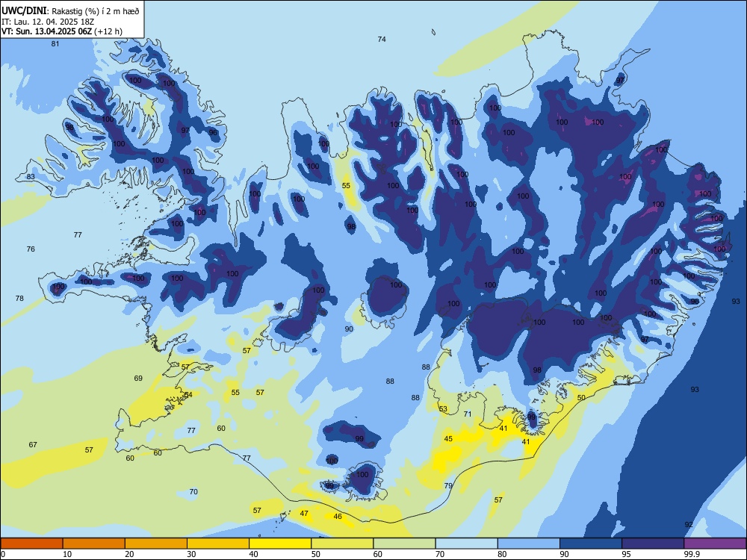Image resolution: width=747 pixels, height=560 pixels.
Task: Click the 60-70 light green legend swatch
Action: tap(404, 544)
